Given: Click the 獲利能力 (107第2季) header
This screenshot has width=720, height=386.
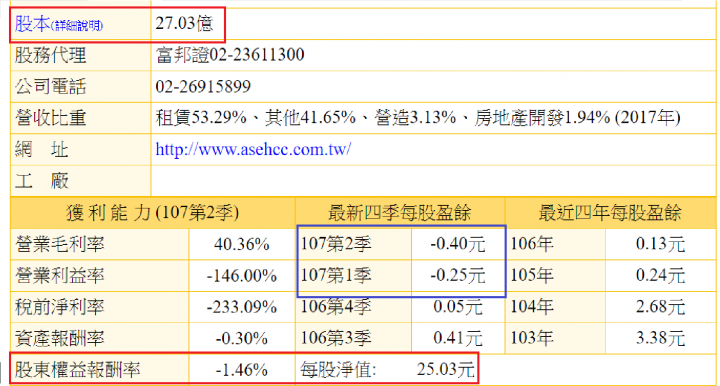Looking at the screenshot, I should (x=152, y=213).
